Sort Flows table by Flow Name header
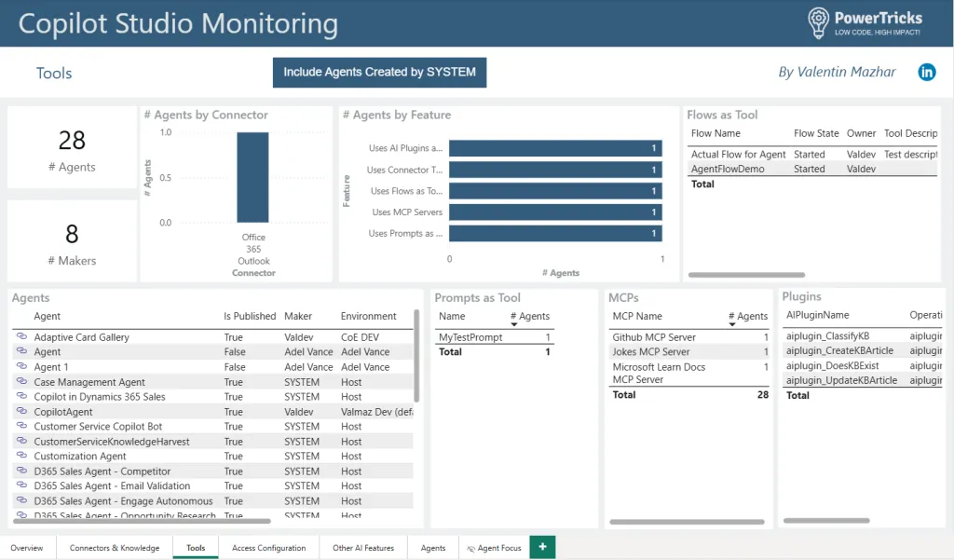This screenshot has width=954, height=560. pos(715,133)
